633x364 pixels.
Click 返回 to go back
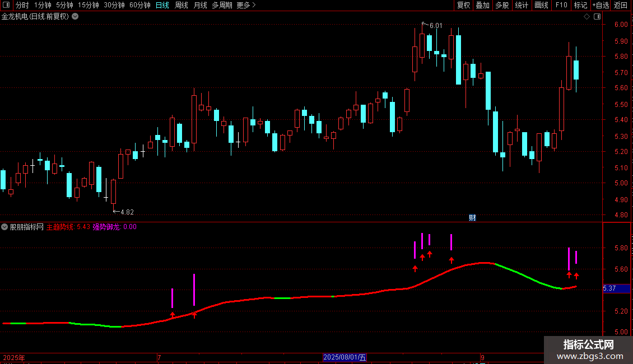point(621,5)
